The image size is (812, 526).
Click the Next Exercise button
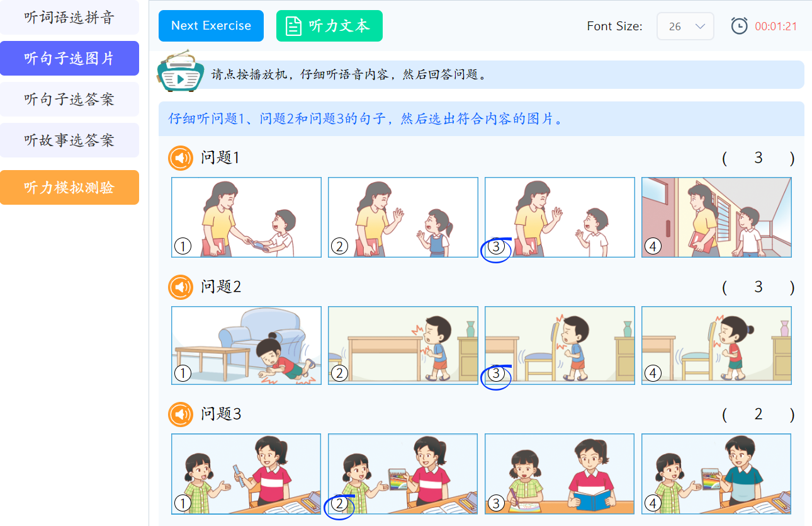click(211, 26)
